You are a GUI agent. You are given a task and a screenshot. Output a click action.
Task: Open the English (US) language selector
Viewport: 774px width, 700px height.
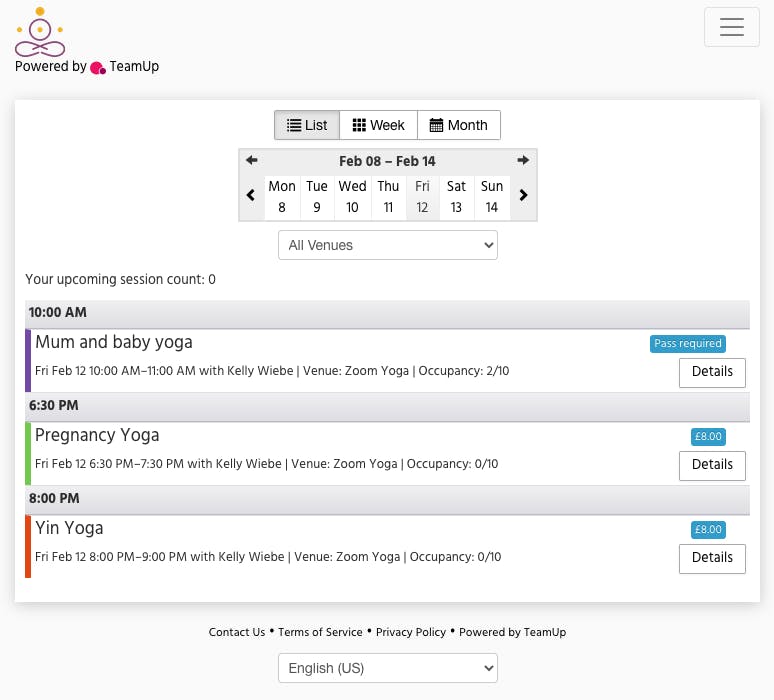pyautogui.click(x=387, y=668)
